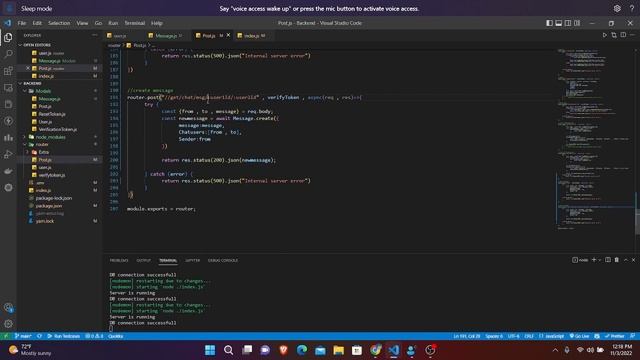The width and height of the screenshot is (640, 360).
Task: Switch to the Problems panel tab
Action: pyautogui.click(x=119, y=260)
